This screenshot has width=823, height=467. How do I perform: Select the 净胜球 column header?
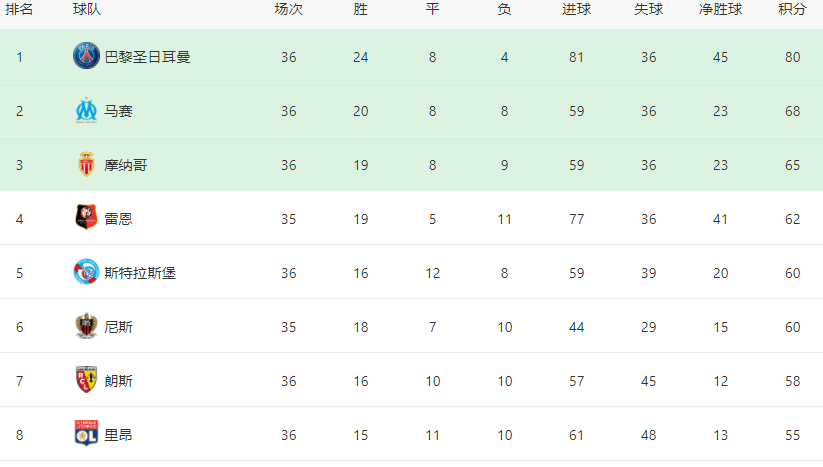pos(720,9)
